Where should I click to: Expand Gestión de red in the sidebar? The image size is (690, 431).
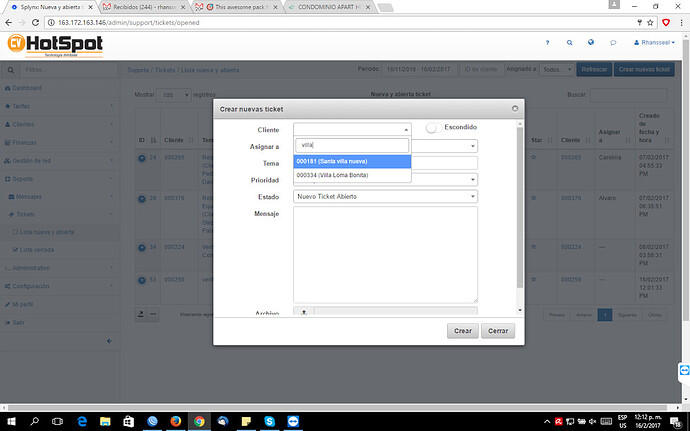click(59, 161)
